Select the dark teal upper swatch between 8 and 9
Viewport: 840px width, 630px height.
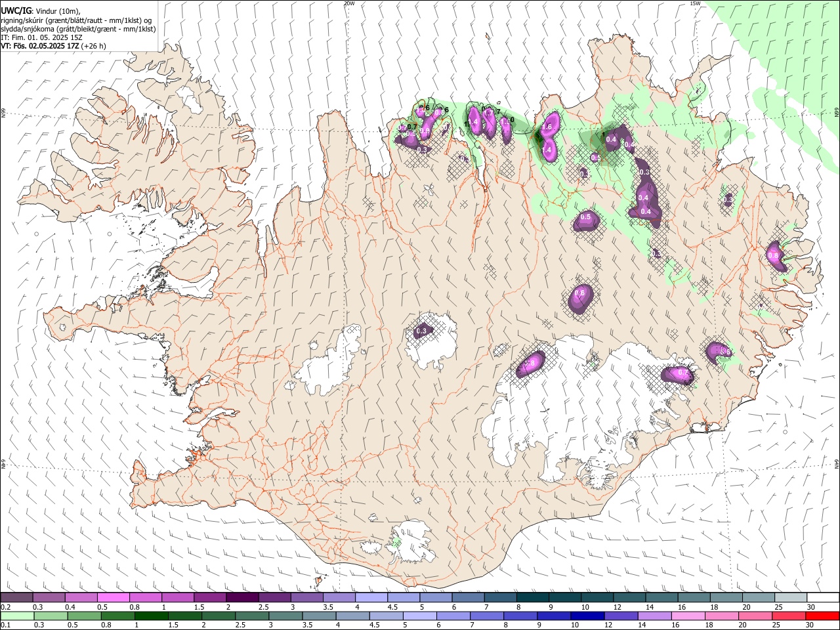[x=532, y=597]
